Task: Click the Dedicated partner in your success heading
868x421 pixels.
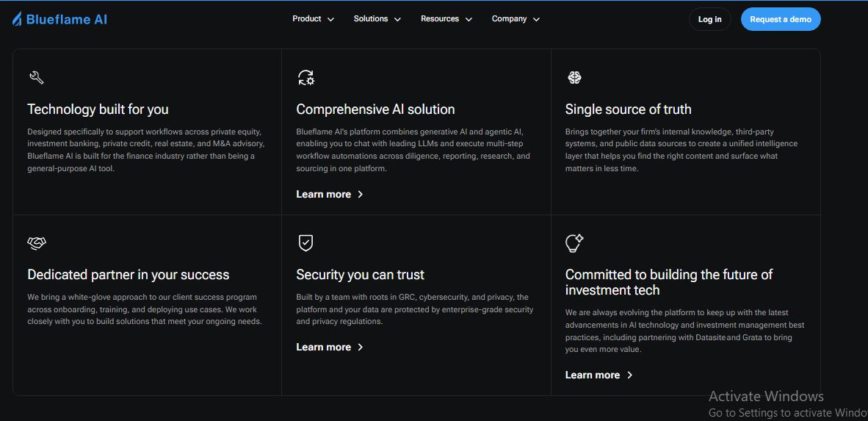Action: pos(129,275)
